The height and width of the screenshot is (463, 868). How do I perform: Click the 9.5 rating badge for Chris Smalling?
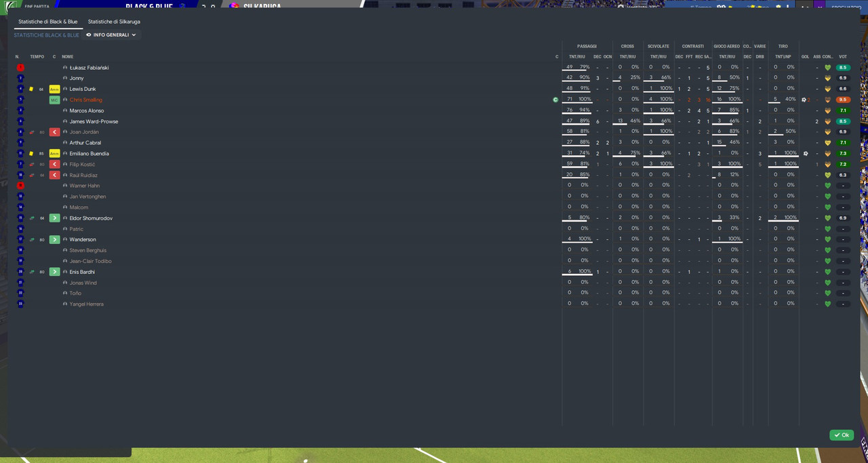pos(843,100)
